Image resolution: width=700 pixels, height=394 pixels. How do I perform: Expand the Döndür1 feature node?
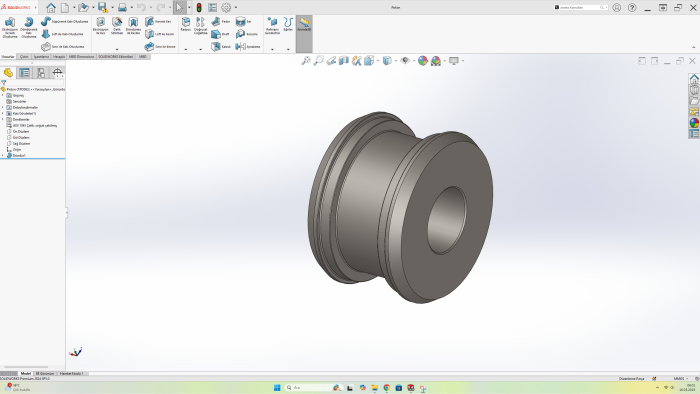[3, 155]
